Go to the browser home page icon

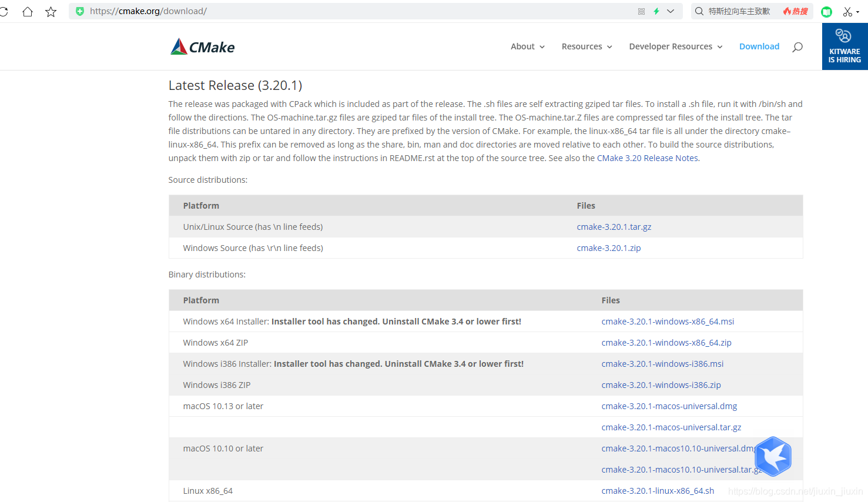coord(28,12)
